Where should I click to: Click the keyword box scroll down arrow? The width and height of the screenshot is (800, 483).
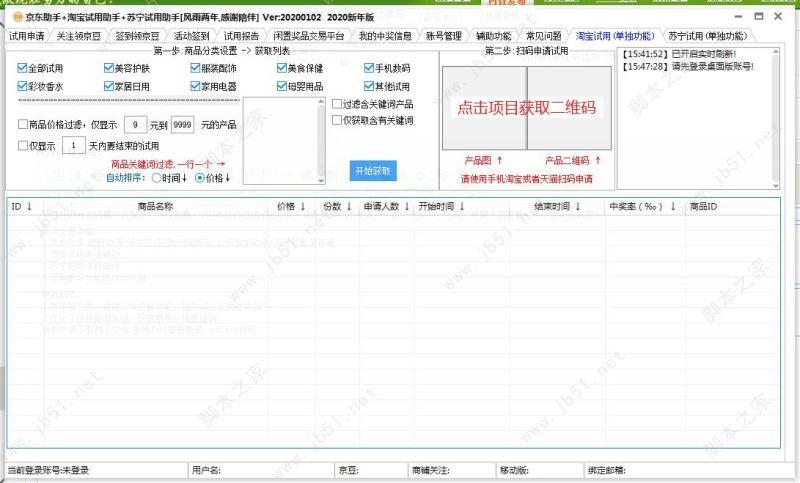pyautogui.click(x=321, y=181)
